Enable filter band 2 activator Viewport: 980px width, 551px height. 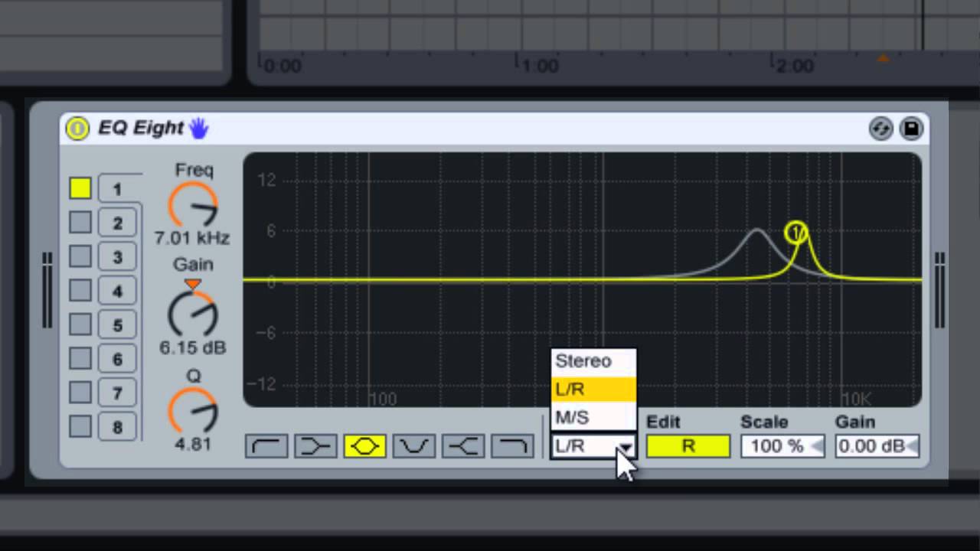(x=80, y=223)
